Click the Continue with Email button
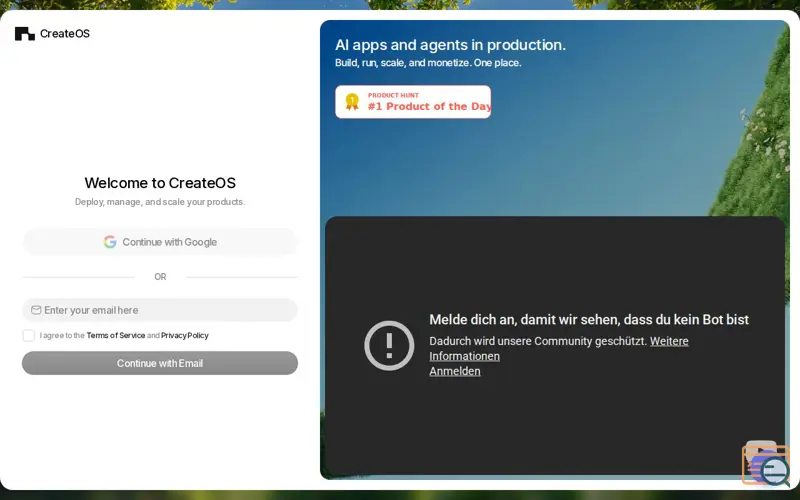Viewport: 800px width, 500px height. coord(160,363)
